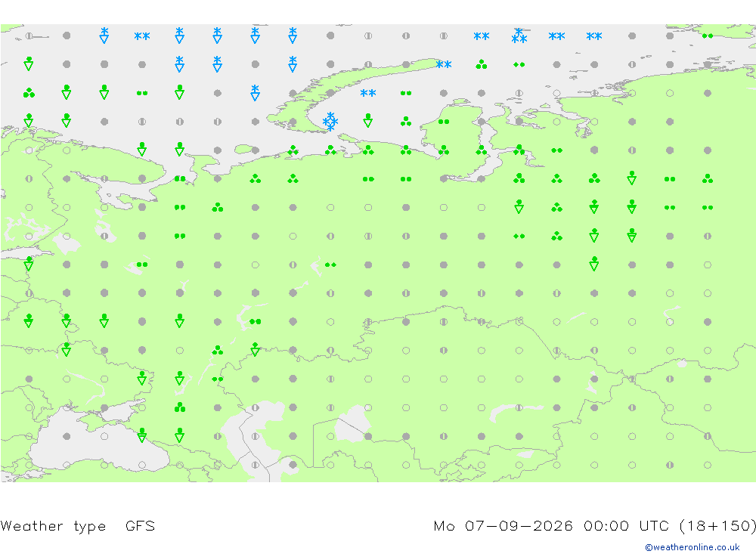Open the weatheronline.co.uk copyright link
756x554 pixels.
point(692,547)
